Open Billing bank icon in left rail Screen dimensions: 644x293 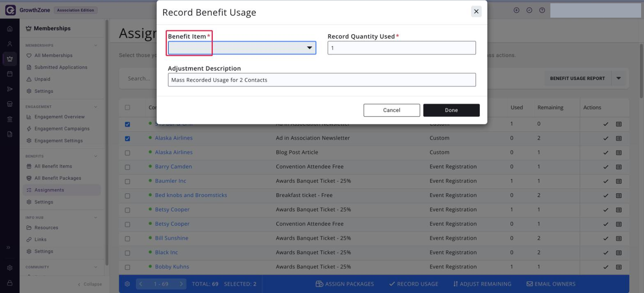point(10,119)
